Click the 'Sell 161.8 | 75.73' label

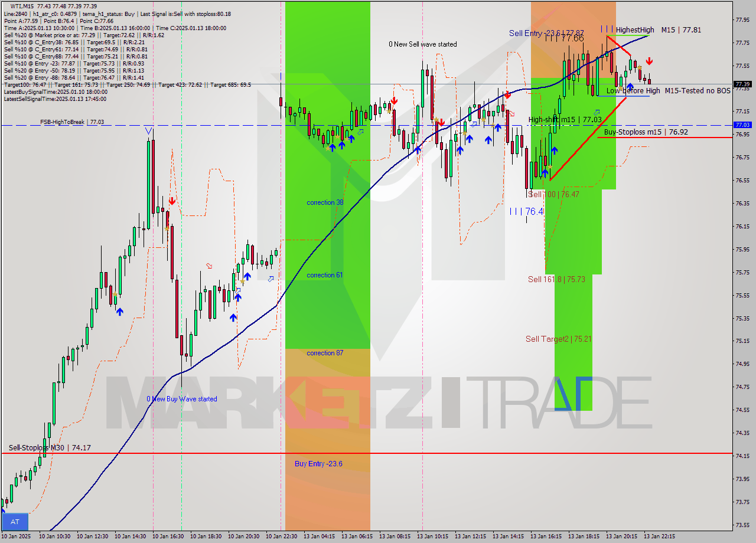556,279
